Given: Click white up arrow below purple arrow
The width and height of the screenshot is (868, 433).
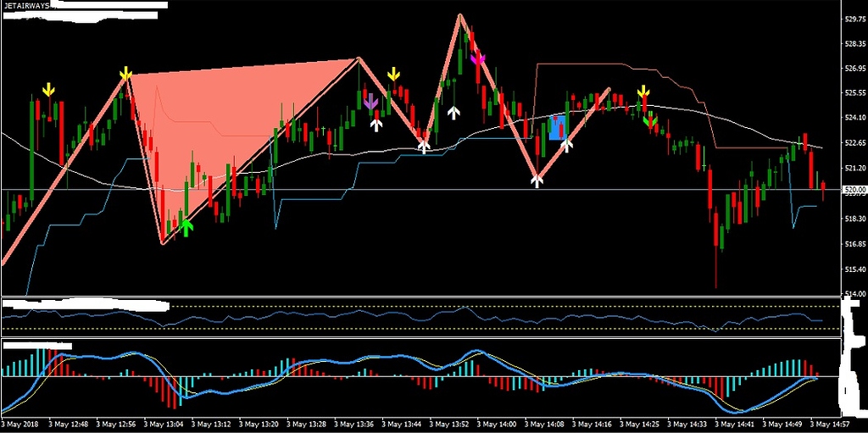Looking at the screenshot, I should tap(376, 125).
